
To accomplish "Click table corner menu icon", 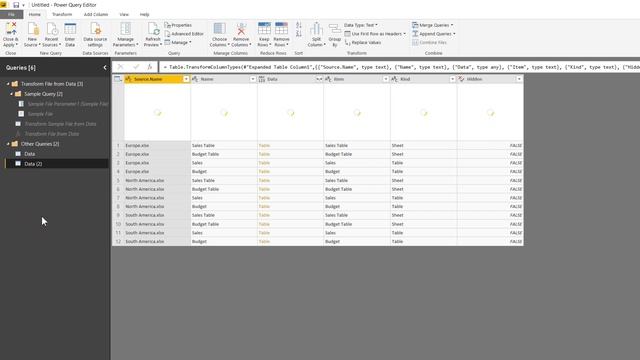I will [x=118, y=79].
